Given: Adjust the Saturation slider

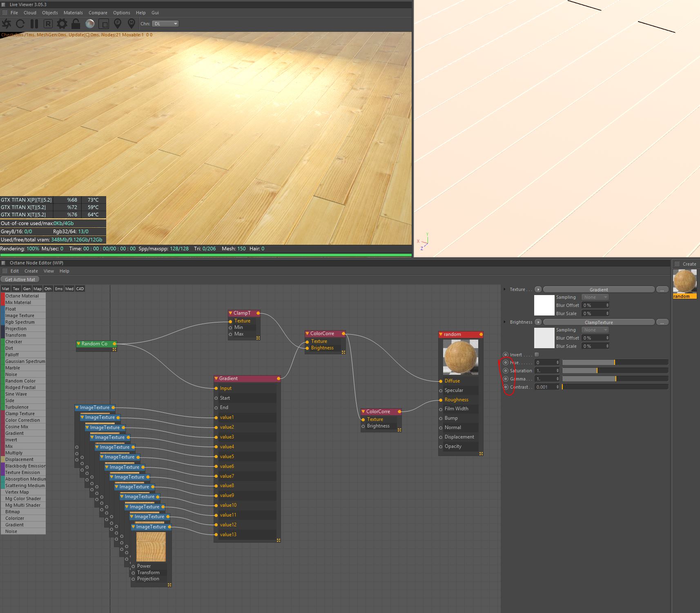Looking at the screenshot, I should (615, 371).
